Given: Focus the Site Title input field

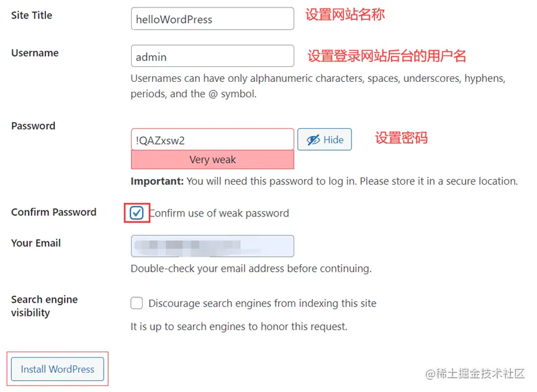Looking at the screenshot, I should (212, 19).
